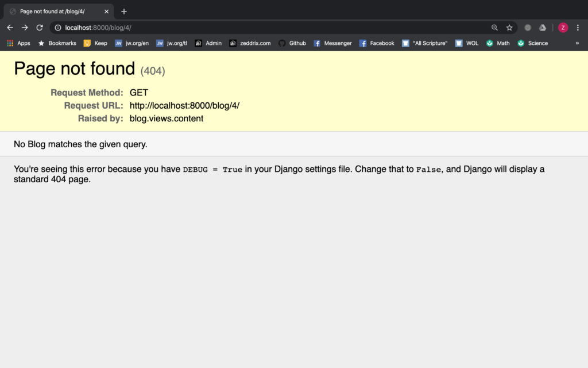Open the Keep bookmark

[96, 43]
